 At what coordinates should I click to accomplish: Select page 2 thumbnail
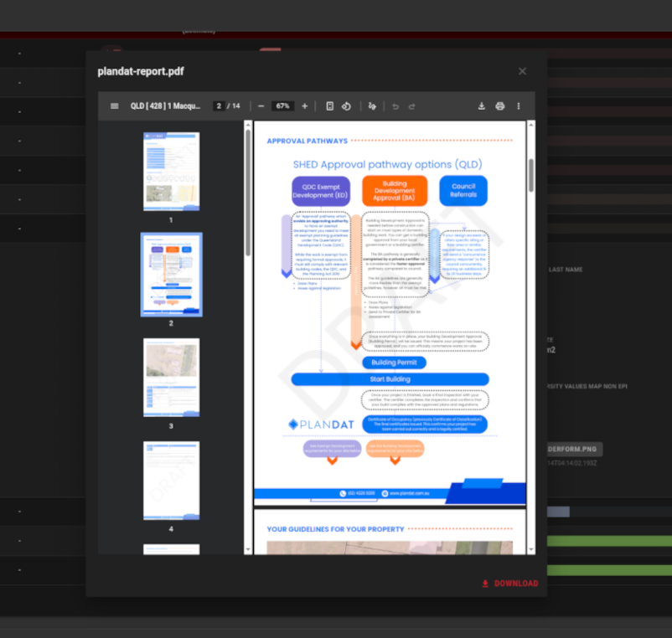(172, 275)
